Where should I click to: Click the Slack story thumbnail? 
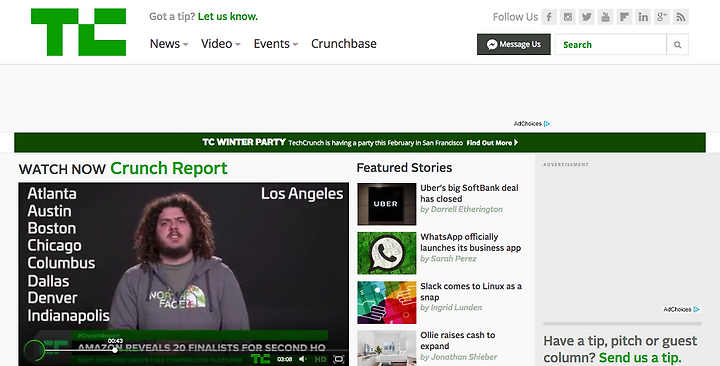(387, 302)
